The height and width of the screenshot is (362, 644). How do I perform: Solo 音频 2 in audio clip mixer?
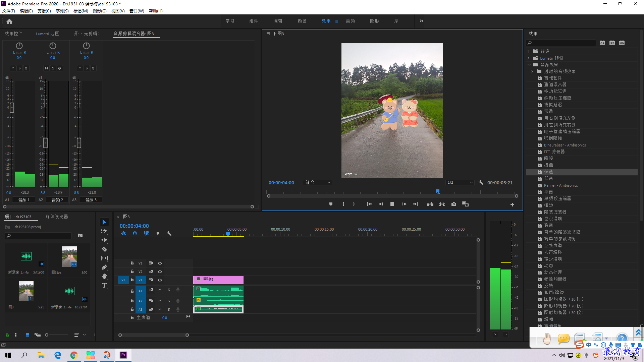tap(53, 68)
